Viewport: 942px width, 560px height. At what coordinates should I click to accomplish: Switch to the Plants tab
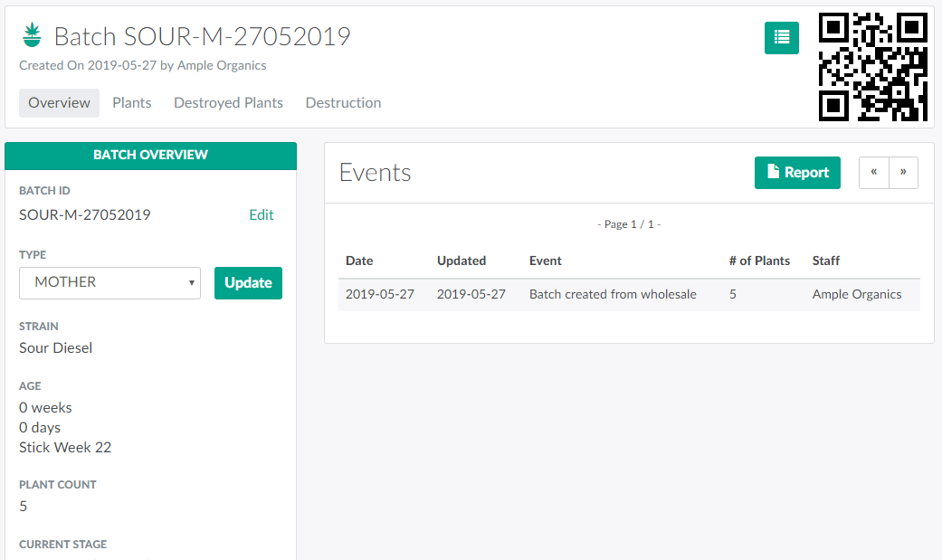(131, 103)
